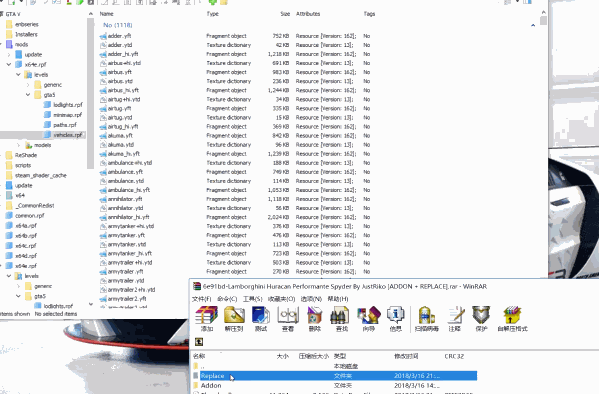599x394 pixels.
Task: Open the WinRAR 工具(S) Tools menu
Action: pyautogui.click(x=253, y=299)
